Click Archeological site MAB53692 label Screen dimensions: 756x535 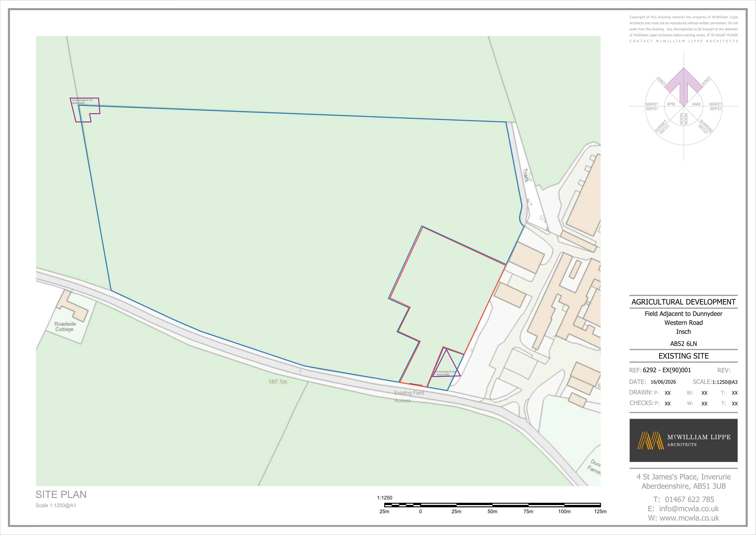coord(82,102)
